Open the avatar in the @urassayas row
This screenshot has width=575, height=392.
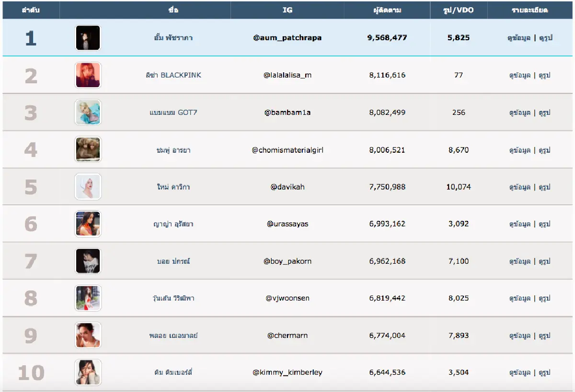88,224
